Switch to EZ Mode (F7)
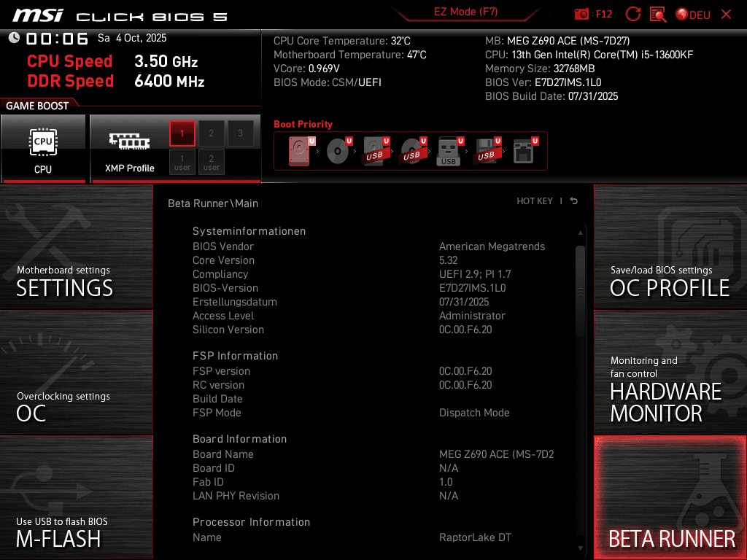747x560 pixels. (465, 12)
